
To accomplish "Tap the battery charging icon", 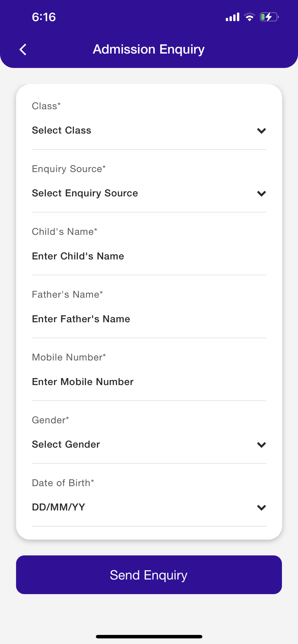I will click(x=269, y=17).
